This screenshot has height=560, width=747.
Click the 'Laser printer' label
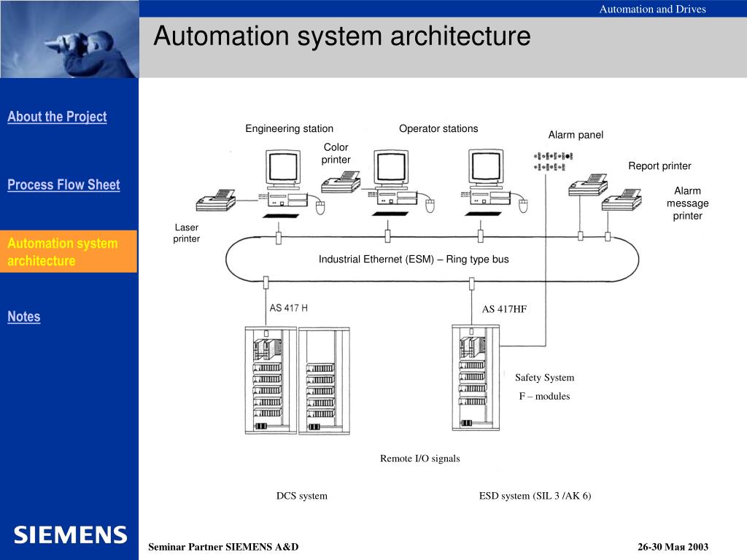pos(186,233)
